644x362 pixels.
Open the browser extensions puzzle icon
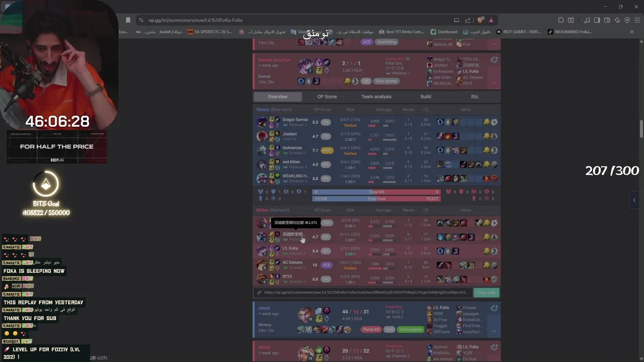(x=560, y=20)
